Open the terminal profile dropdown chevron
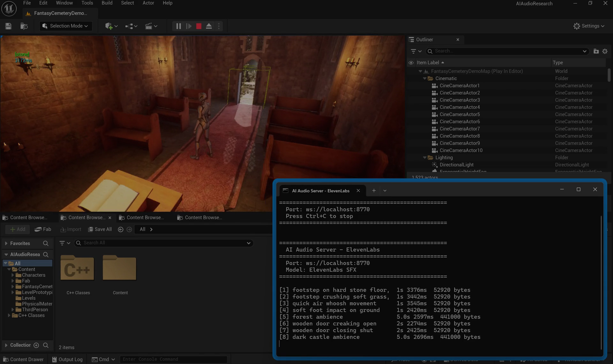 coord(385,191)
